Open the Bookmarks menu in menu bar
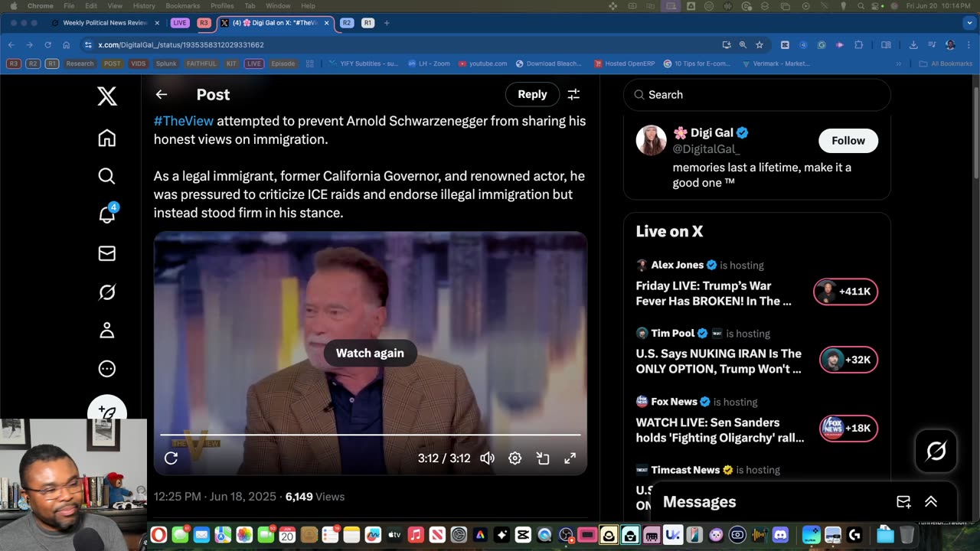The image size is (980, 551). click(x=182, y=6)
